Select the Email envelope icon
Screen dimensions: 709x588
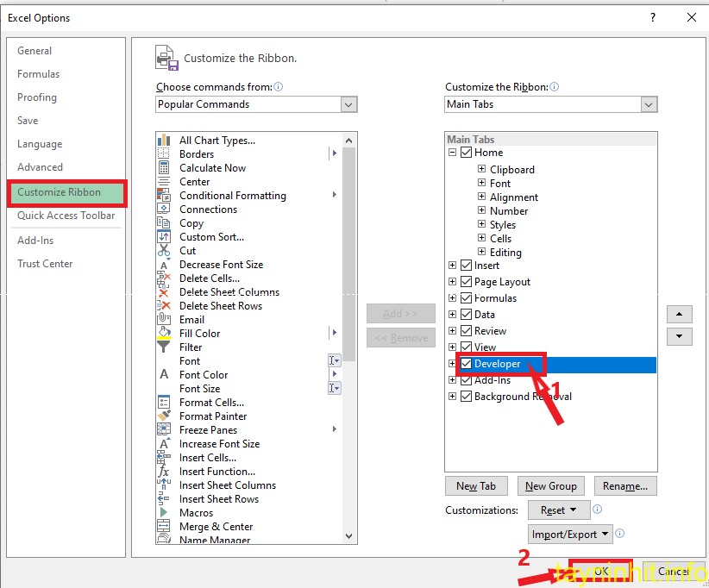point(164,320)
